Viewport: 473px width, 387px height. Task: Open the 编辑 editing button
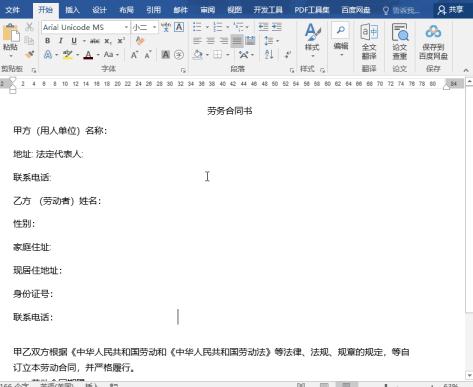click(x=341, y=39)
